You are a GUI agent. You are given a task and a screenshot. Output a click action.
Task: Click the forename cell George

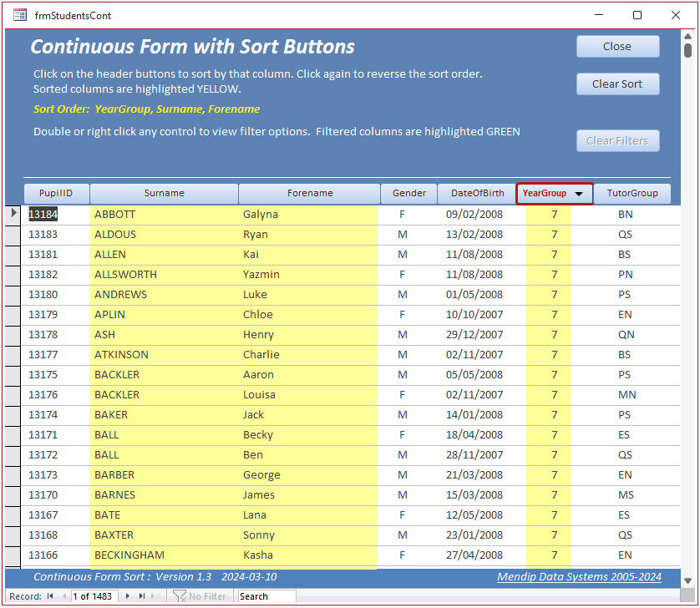(x=308, y=475)
